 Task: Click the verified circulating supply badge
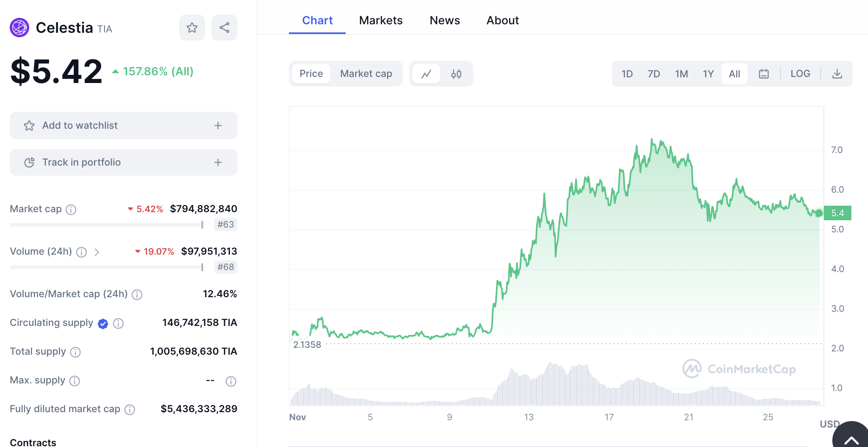click(x=103, y=324)
